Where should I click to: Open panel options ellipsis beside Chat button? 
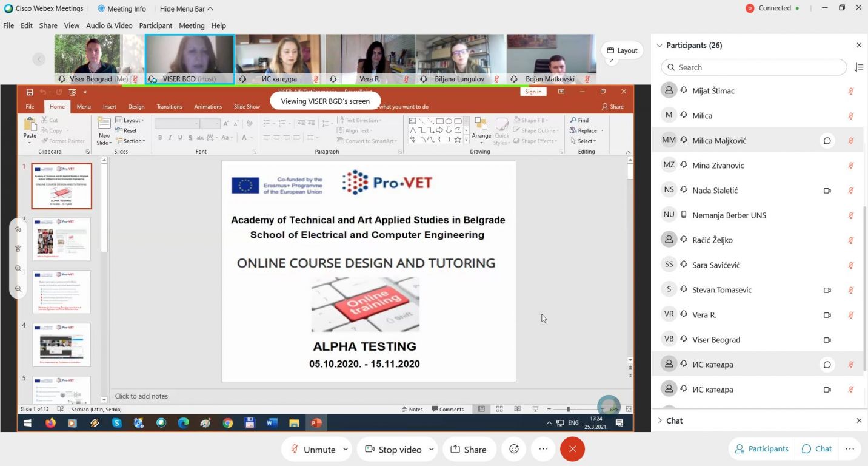tap(850, 449)
